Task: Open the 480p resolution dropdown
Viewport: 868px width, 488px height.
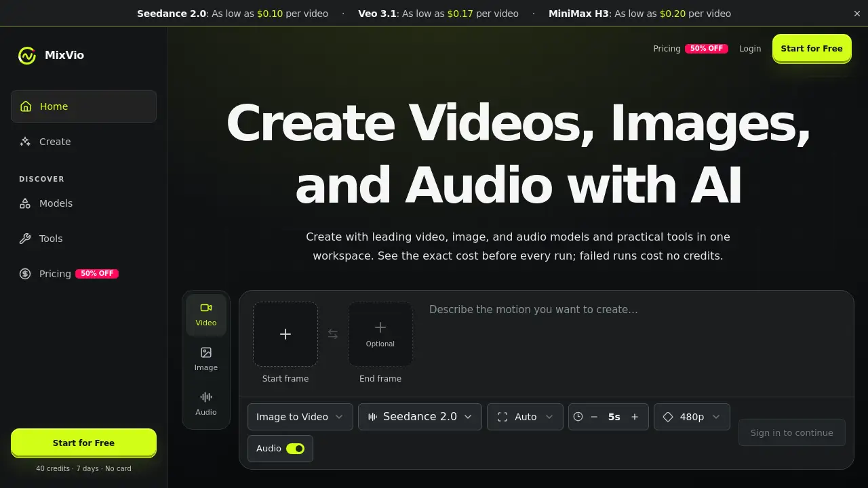Action: tap(692, 417)
